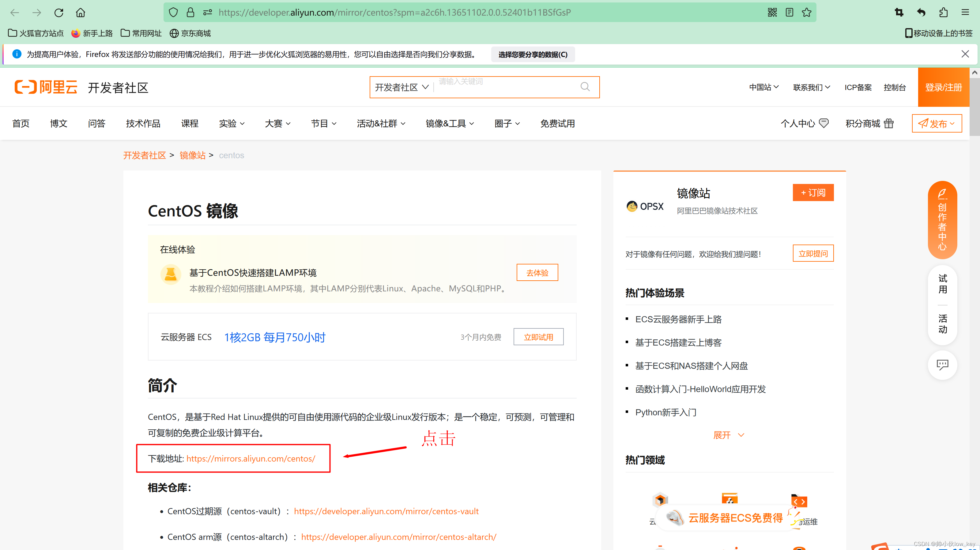Viewport: 980px width, 550px height.
Task: Open the shield tracking protection icon
Action: [173, 13]
